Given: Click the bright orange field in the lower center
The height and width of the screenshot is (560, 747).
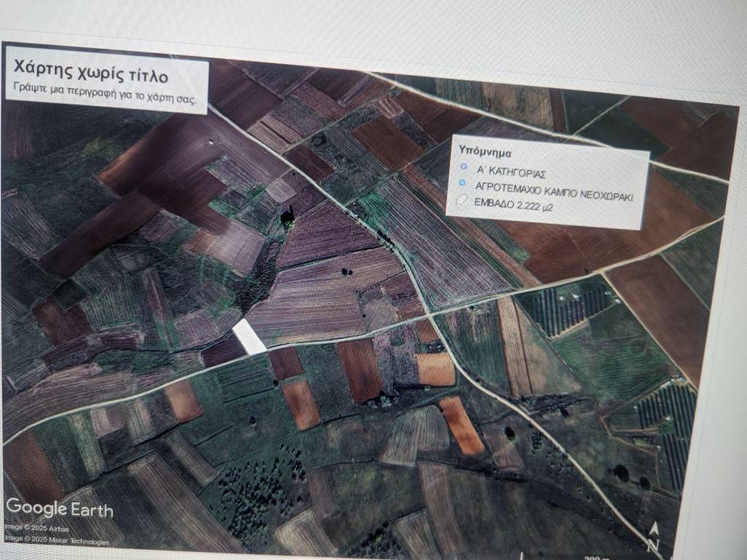Looking at the screenshot, I should 461,426.
